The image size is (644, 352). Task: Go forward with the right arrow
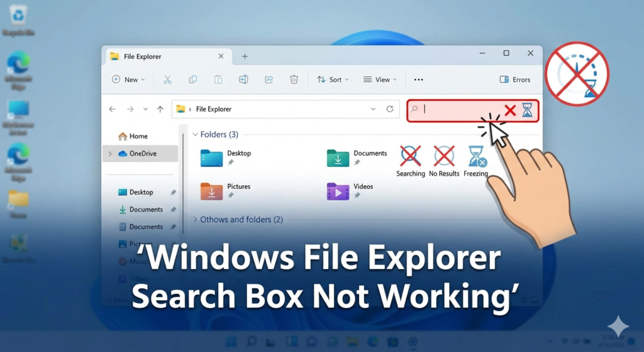pyautogui.click(x=130, y=109)
